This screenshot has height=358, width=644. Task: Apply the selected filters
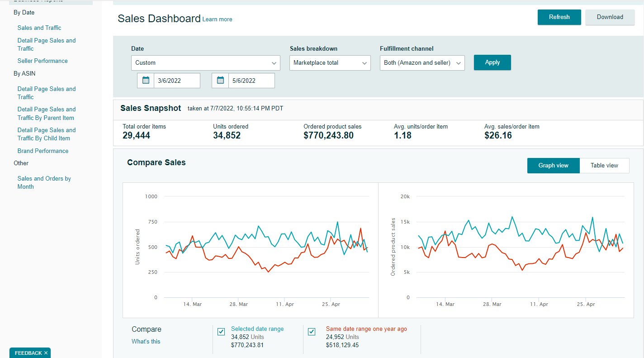[492, 62]
